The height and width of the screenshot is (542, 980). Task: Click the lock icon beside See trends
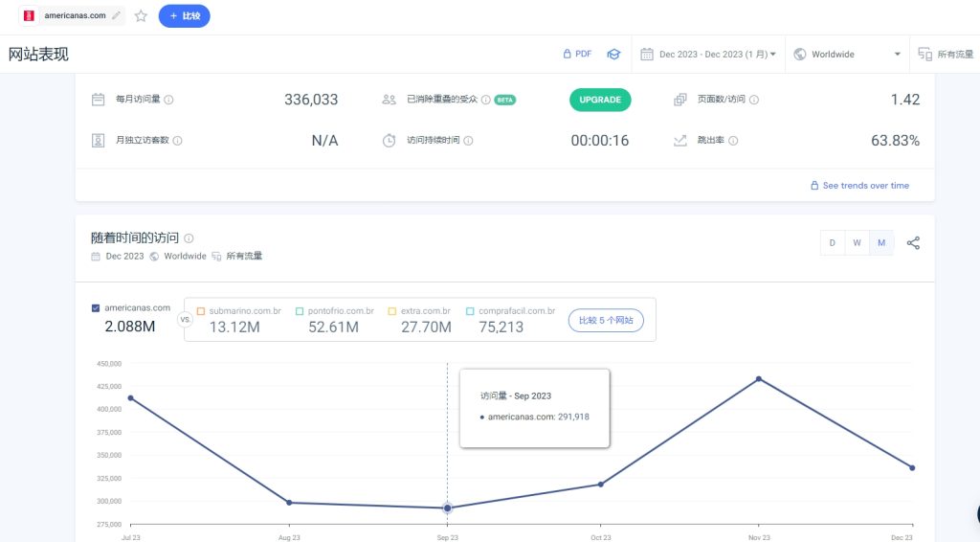pyautogui.click(x=814, y=186)
